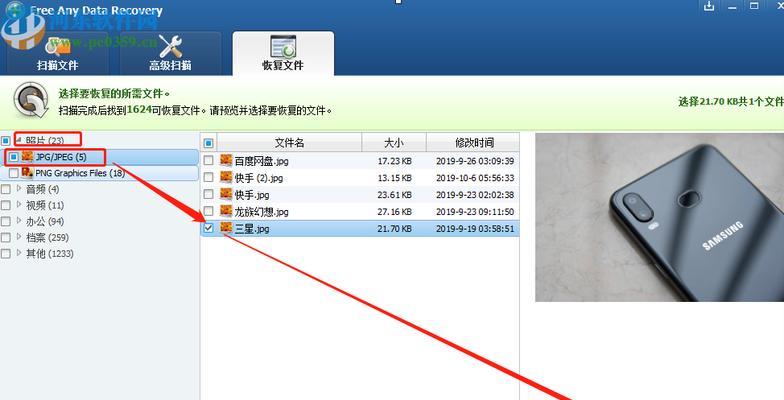
Task: Select the file name 龙族幻想.jpg
Action: click(262, 212)
